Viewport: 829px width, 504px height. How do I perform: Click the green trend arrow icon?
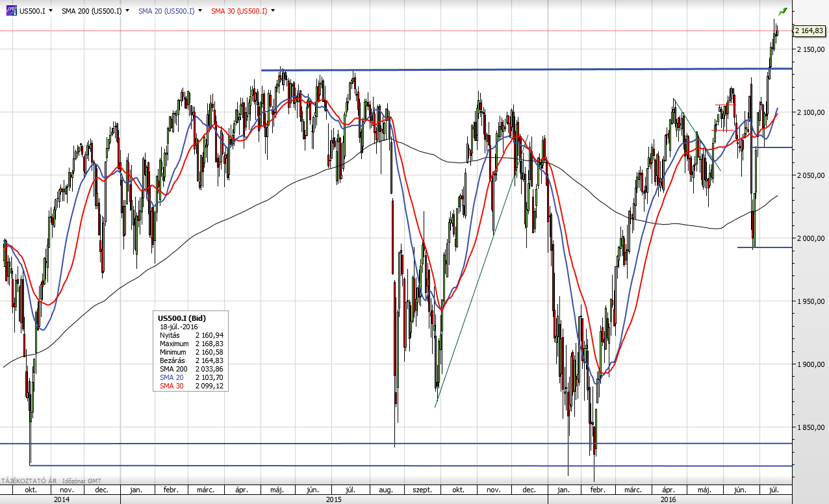(x=783, y=12)
